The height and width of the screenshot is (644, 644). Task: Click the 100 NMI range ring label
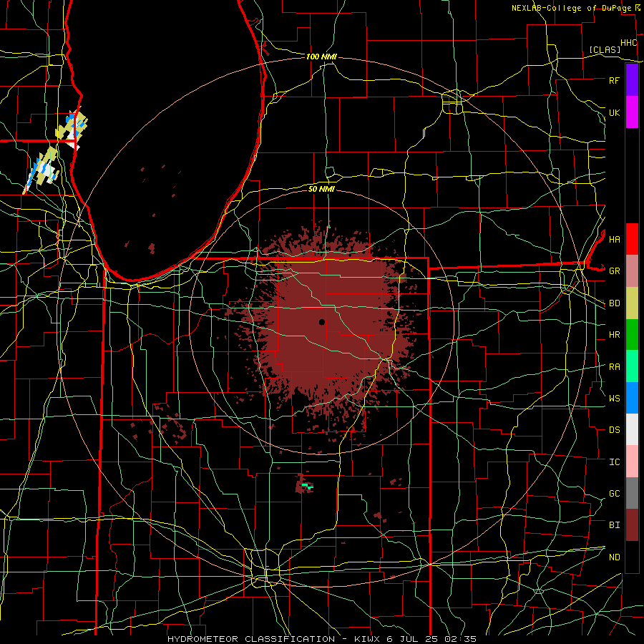(x=321, y=57)
